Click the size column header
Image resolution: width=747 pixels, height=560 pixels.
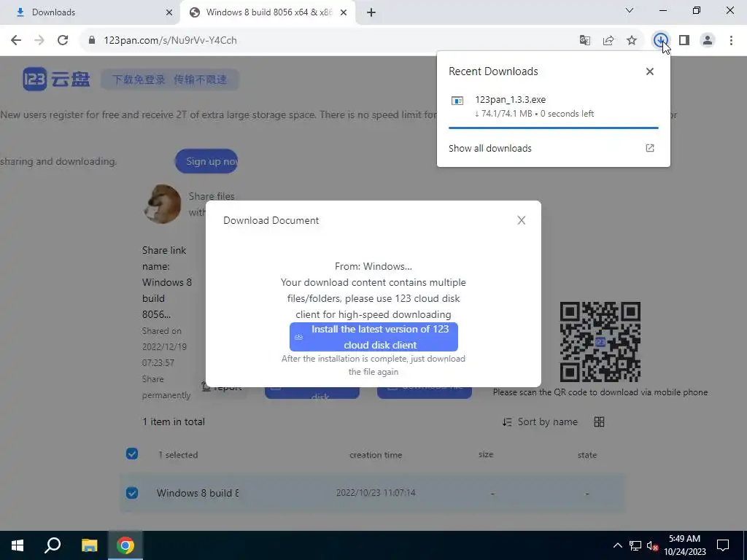(486, 454)
